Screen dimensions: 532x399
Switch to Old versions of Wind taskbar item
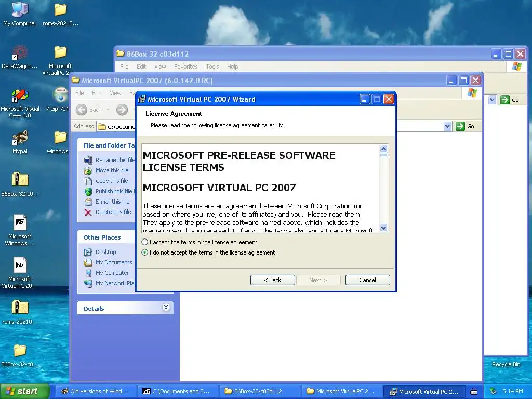95,391
